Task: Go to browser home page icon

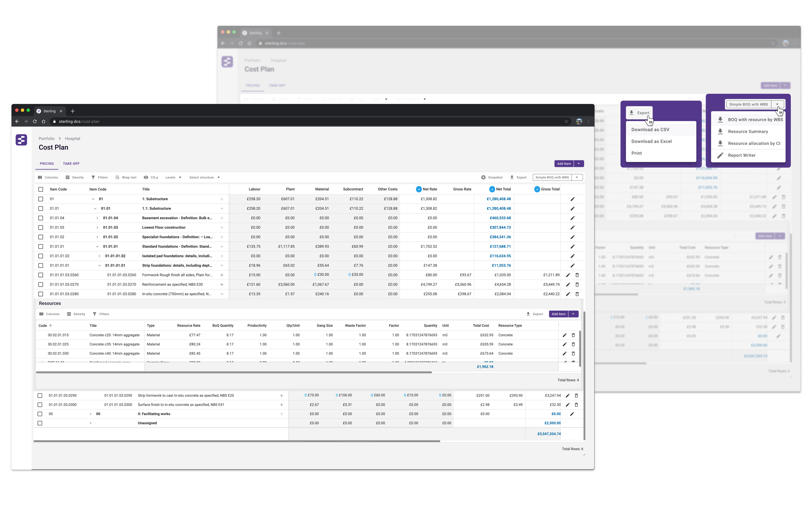Action: [43, 121]
